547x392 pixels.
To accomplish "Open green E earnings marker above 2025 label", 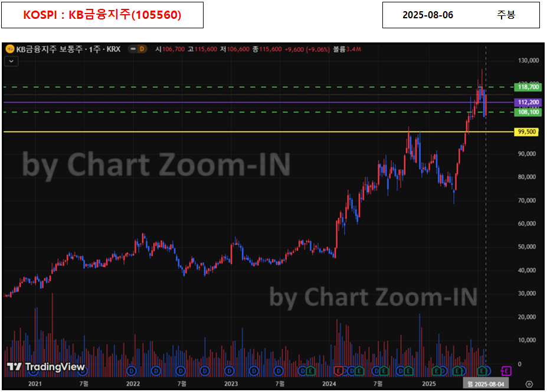I will pos(436,371).
